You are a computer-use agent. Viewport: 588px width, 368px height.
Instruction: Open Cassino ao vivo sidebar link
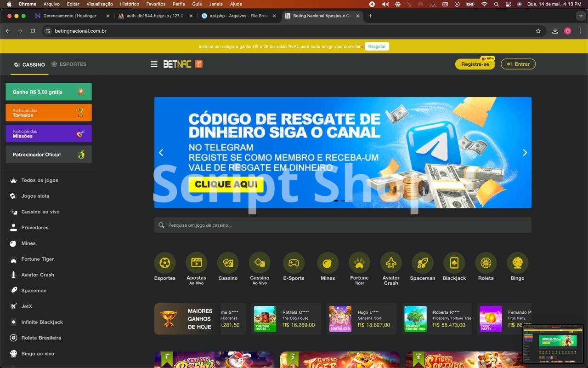coord(40,212)
